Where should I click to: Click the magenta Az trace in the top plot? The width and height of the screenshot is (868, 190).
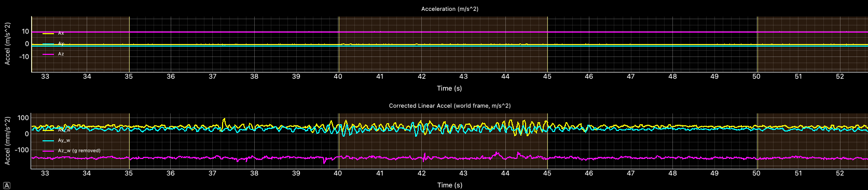449,32
